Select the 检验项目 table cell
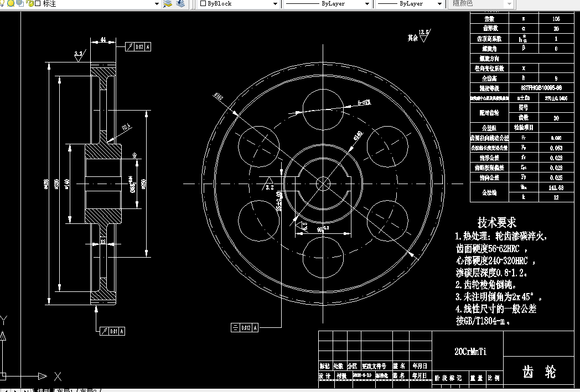The width and height of the screenshot is (580, 392). coord(524,128)
